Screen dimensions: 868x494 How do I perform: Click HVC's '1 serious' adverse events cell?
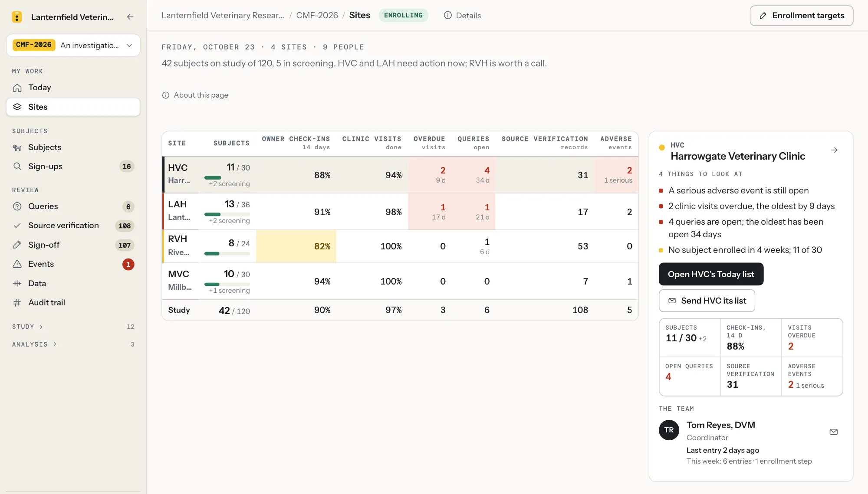(x=616, y=175)
